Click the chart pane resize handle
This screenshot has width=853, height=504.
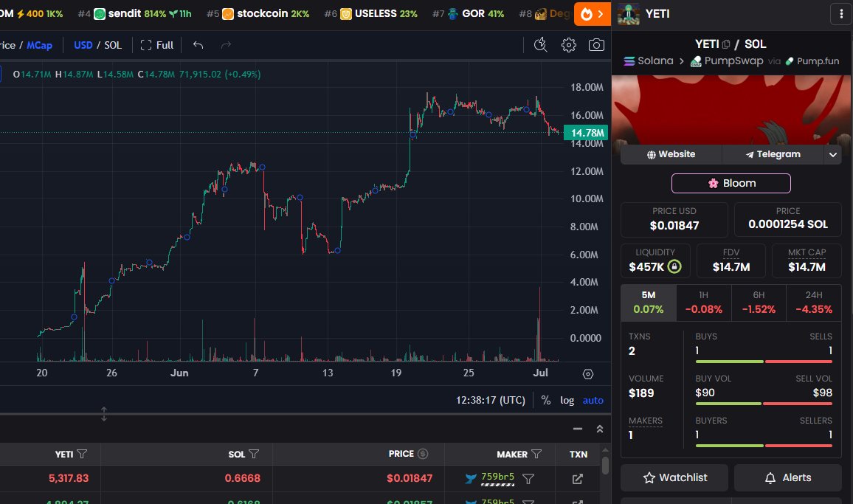pos(104,414)
